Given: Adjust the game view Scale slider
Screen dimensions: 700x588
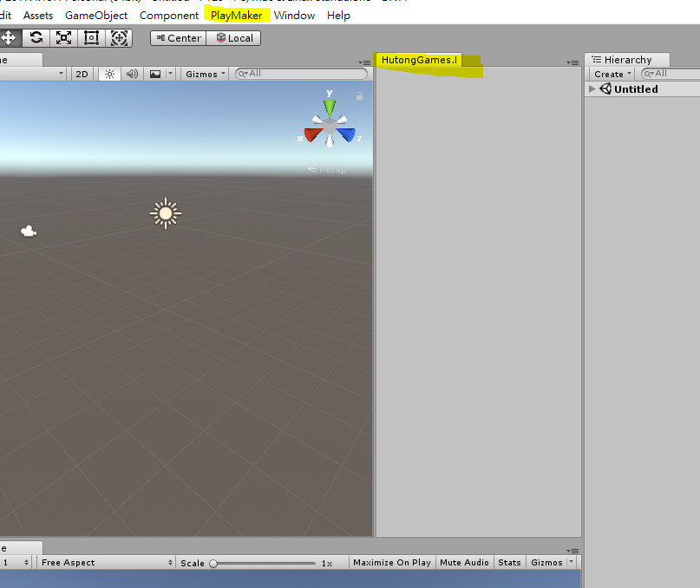Looking at the screenshot, I should pyautogui.click(x=264, y=564).
